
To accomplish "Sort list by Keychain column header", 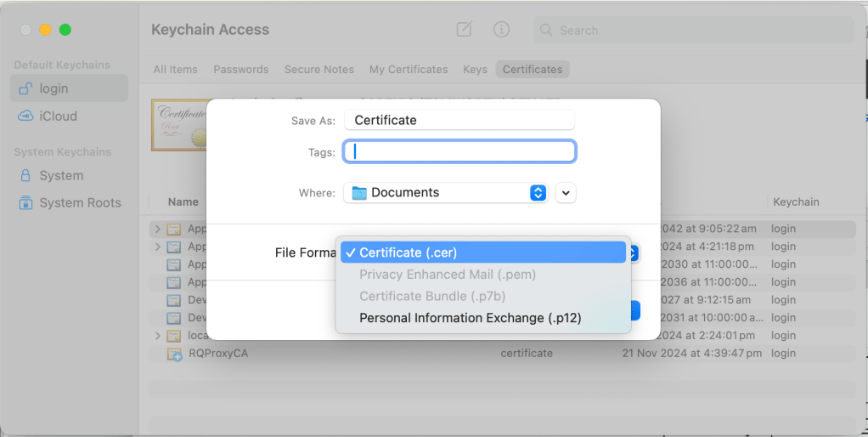I will [x=795, y=202].
